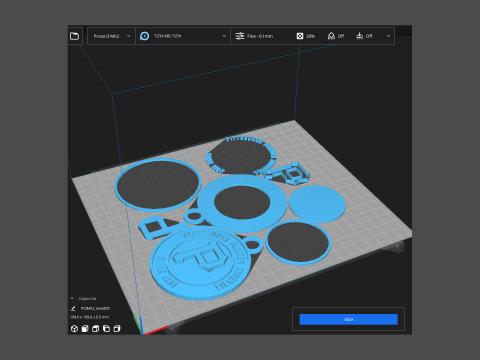This screenshot has width=480, height=360.
Task: Click the infill 20% icon
Action: click(x=300, y=36)
